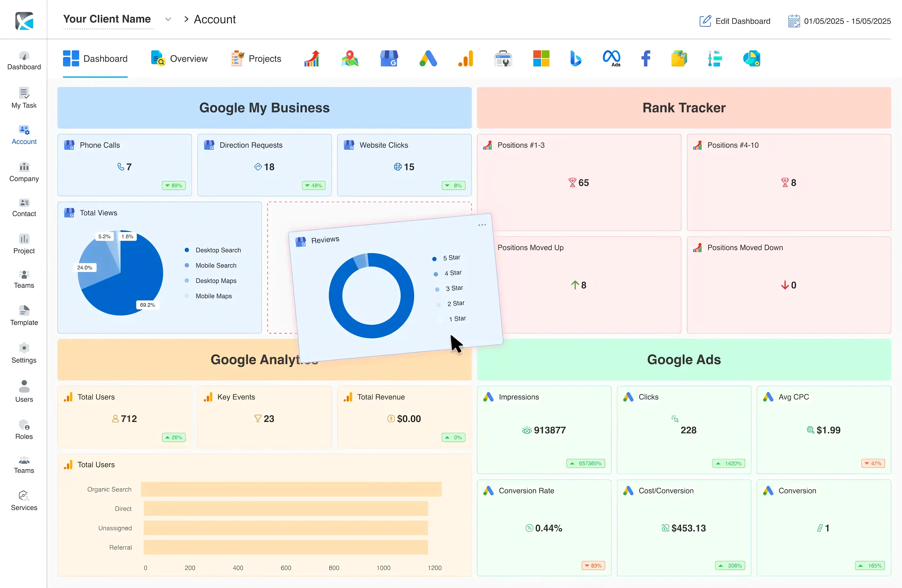The image size is (902, 588).
Task: Click the 24.0% pie slice label
Action: (x=84, y=267)
